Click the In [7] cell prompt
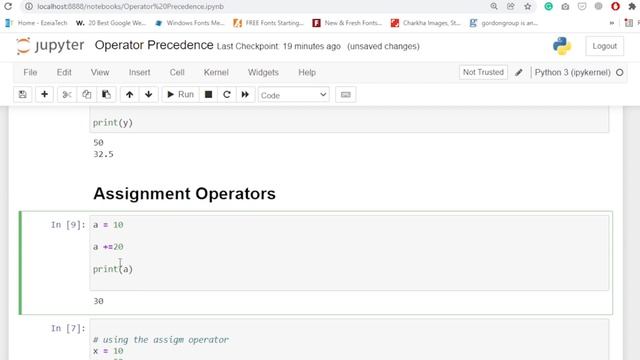This screenshot has width=640, height=360. pyautogui.click(x=68, y=329)
